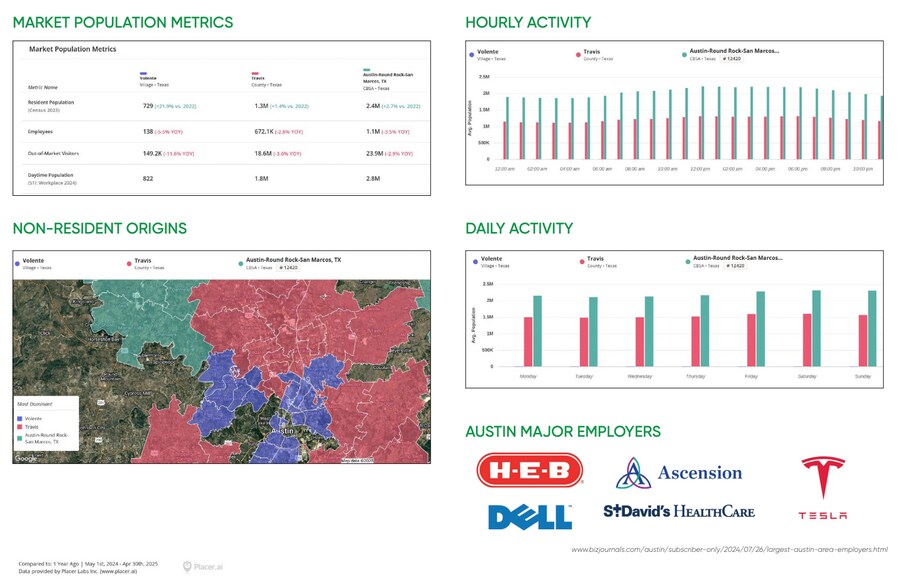Viewport: 909px width, 588px height.
Task: Click the #12420 tag in Daily Activity
Action: click(x=735, y=266)
